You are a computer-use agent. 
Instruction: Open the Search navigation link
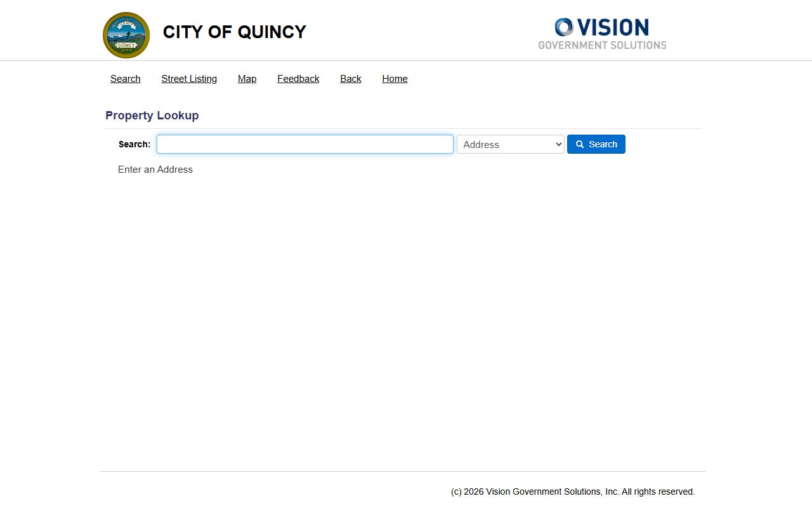pyautogui.click(x=126, y=79)
